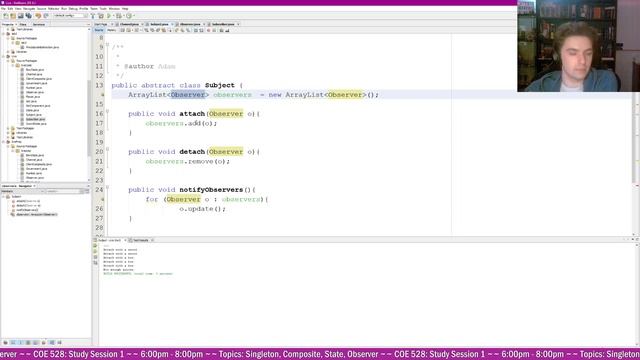Collapse the notifyObservers method code fold
Viewport: 640px width, 360px height.
[107, 187]
